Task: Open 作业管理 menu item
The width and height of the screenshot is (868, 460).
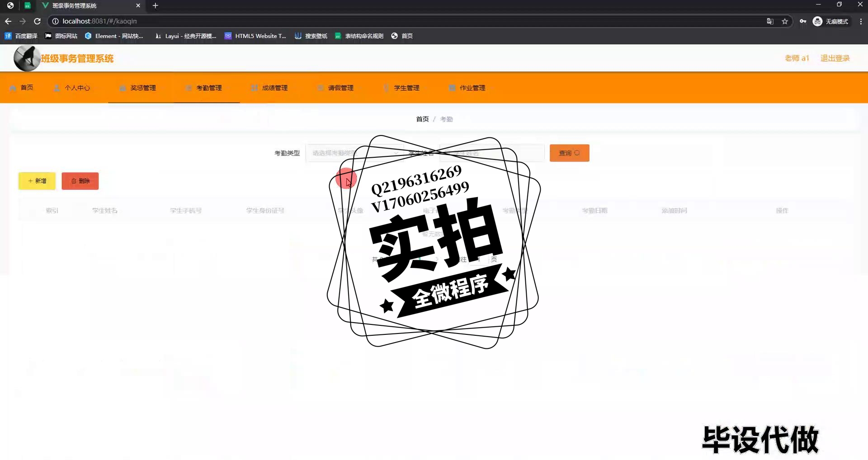Action: [x=467, y=88]
